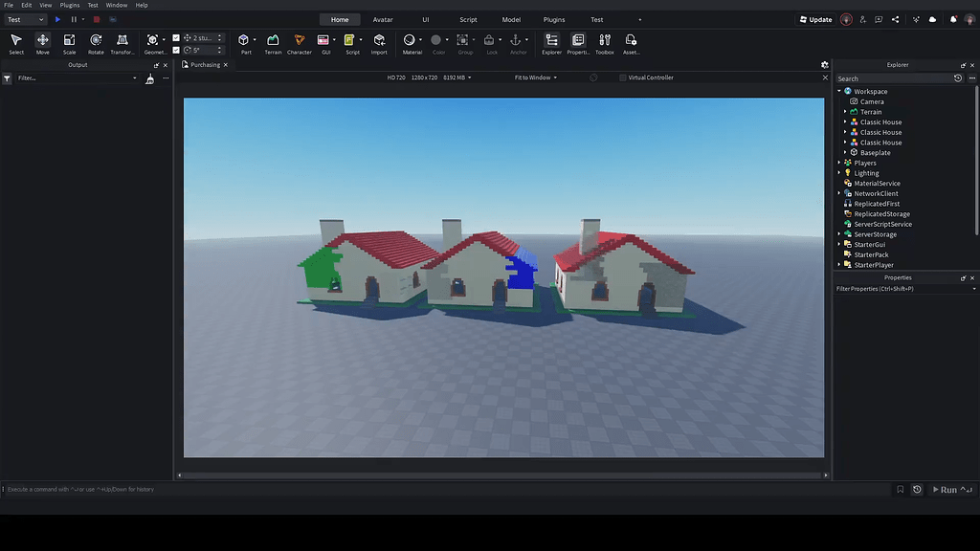Screen dimensions: 980x551
Task: Expand the Lighting service
Action: [839, 173]
